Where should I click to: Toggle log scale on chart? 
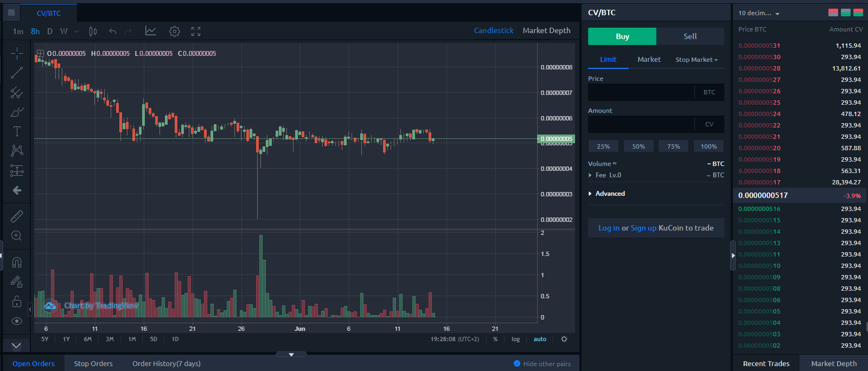click(x=515, y=339)
